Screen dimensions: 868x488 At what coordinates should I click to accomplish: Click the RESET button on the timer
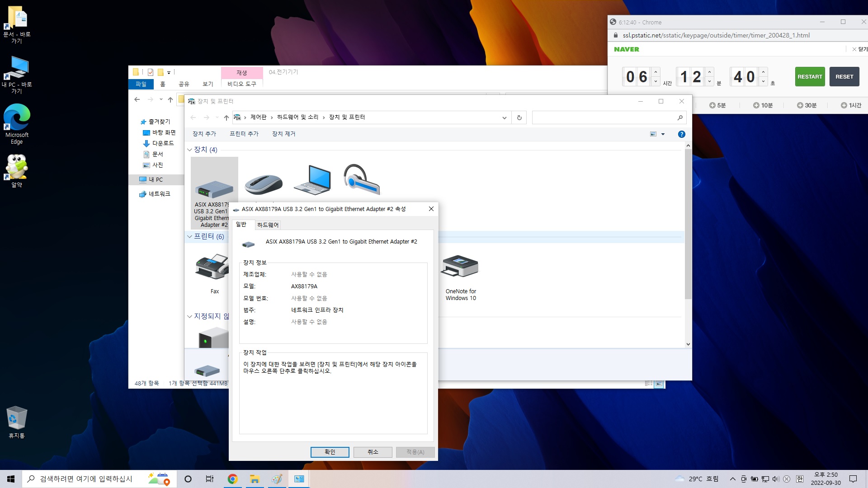[x=844, y=77]
